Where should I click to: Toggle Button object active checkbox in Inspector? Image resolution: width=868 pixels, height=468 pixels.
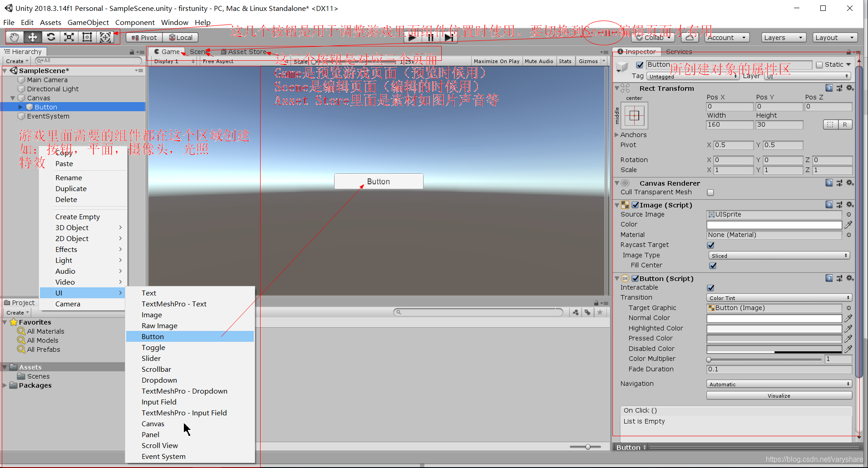(640, 65)
